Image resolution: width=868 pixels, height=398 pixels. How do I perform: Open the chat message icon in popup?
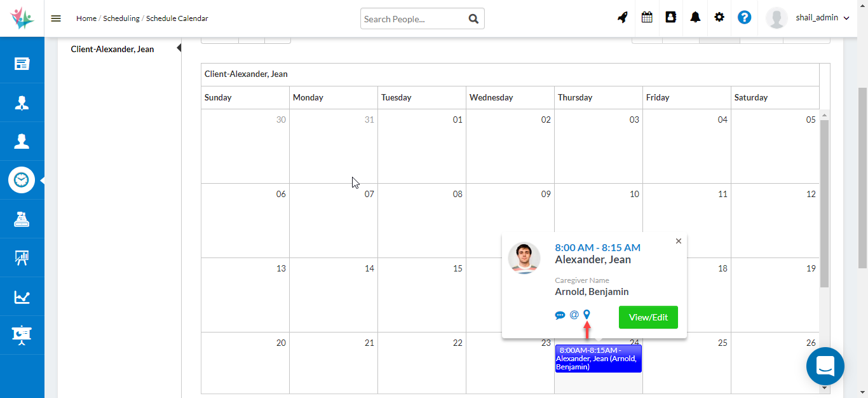(x=560, y=315)
